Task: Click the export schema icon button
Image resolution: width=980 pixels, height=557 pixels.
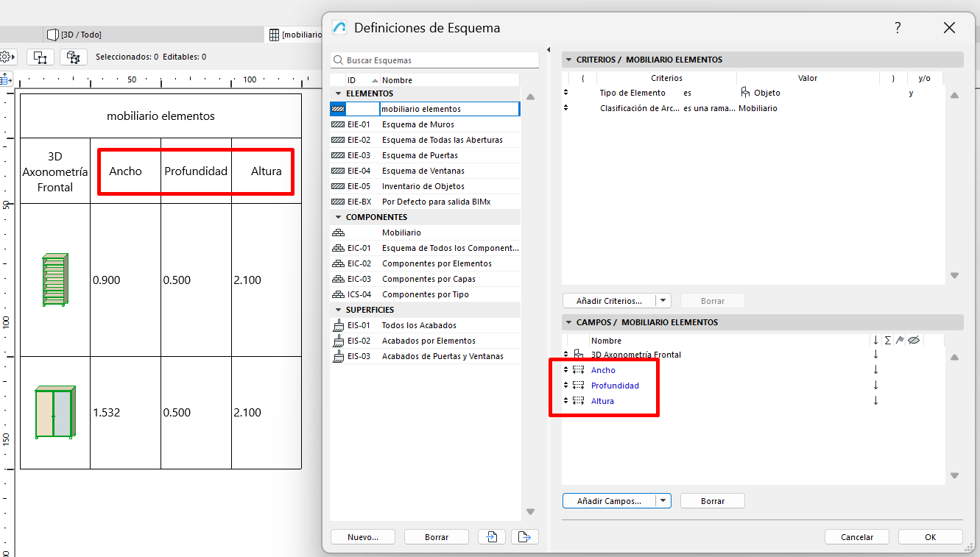Action: point(524,537)
